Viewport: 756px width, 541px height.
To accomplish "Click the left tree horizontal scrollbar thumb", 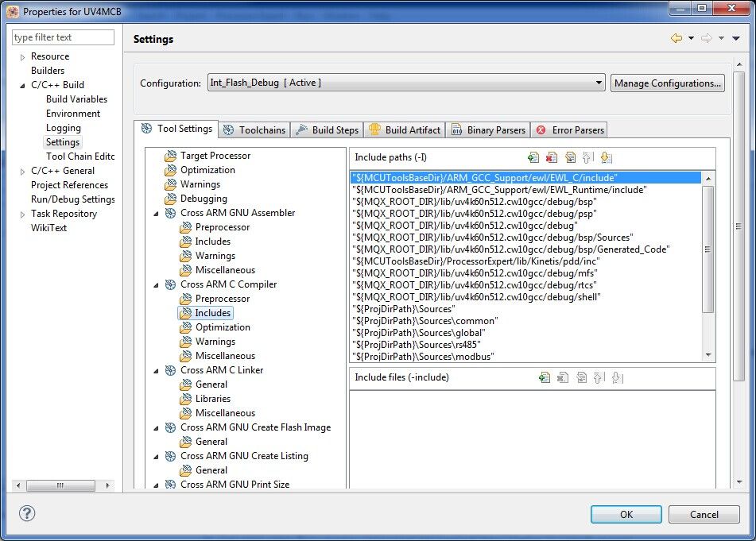I will (x=60, y=485).
